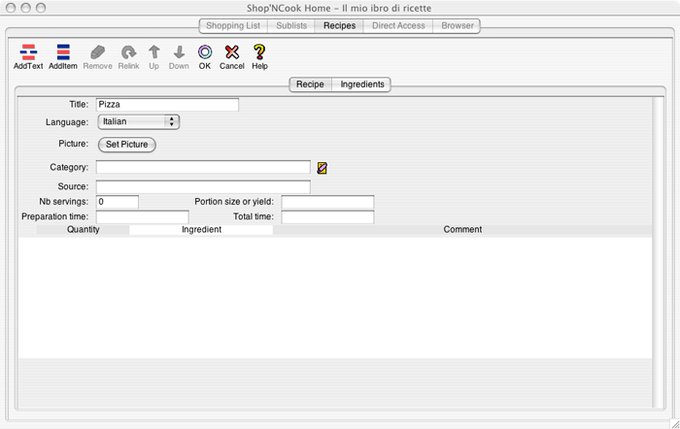This screenshot has width=680, height=429.
Task: Click the vertical scrollbar of recipe panel
Action: pos(658,252)
